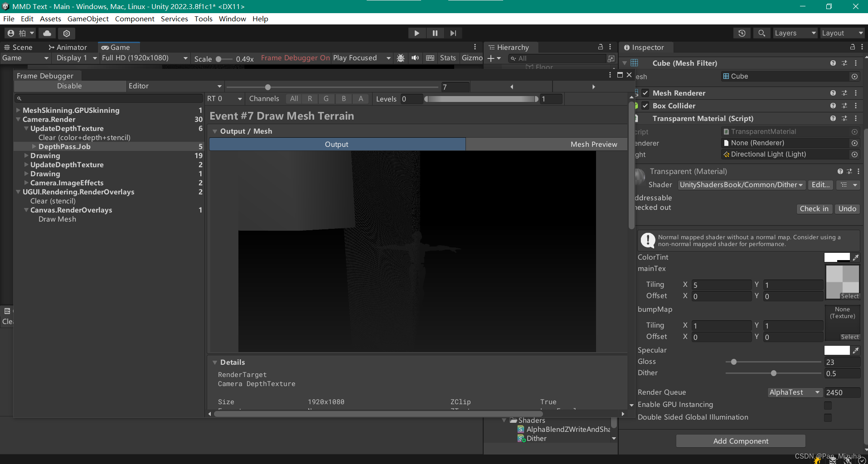Enable the Frame Debugger search field
868x464 pixels.
point(109,98)
